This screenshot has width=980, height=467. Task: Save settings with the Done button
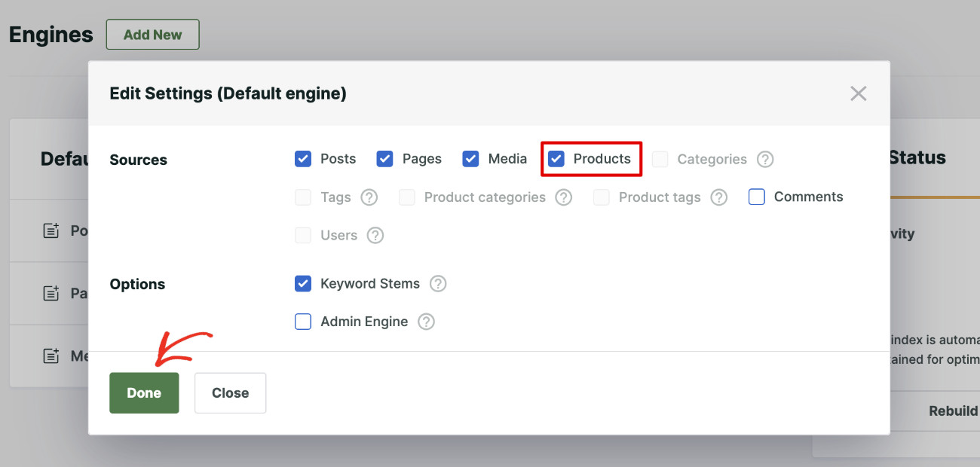click(x=144, y=393)
